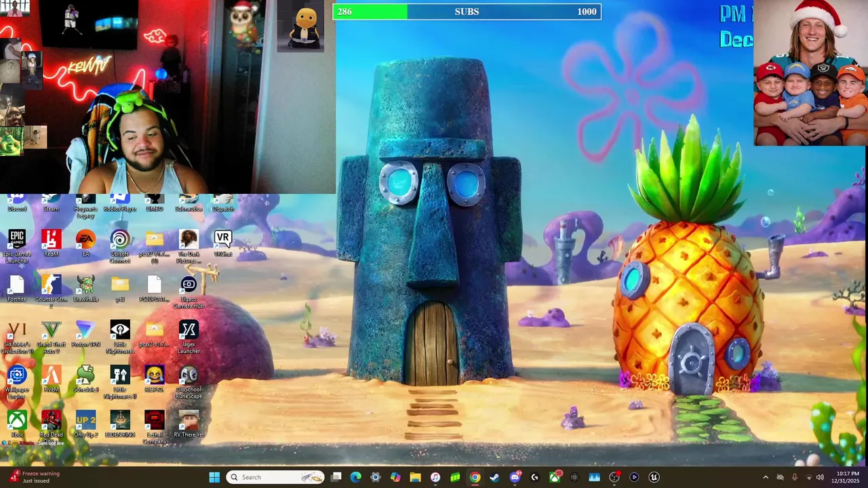Open Discord from the taskbar

point(515,477)
